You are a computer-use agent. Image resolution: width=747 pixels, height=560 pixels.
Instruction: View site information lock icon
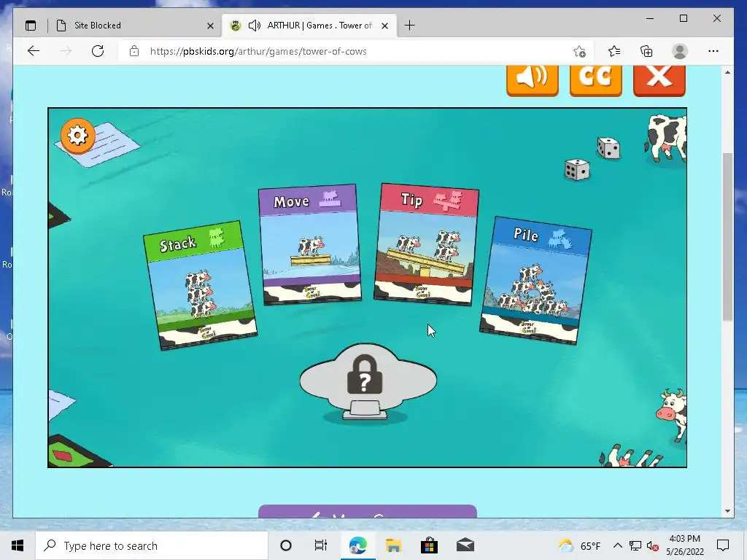(x=134, y=51)
